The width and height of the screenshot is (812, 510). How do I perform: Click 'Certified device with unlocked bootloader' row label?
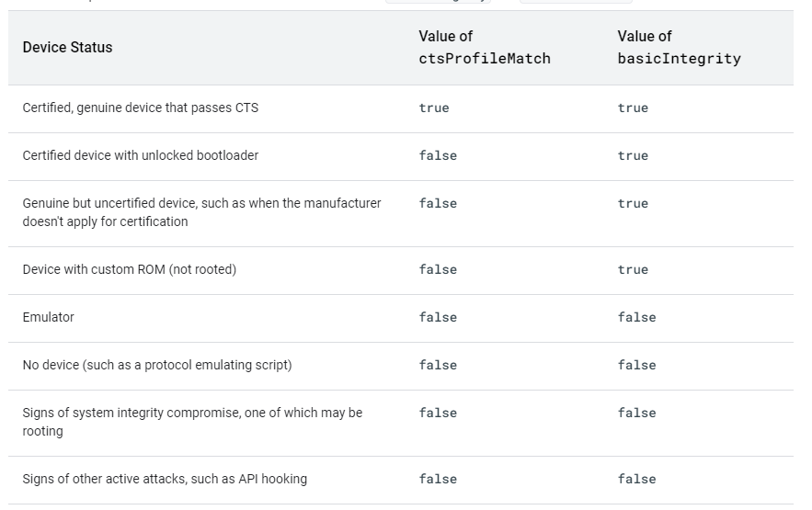(x=141, y=155)
